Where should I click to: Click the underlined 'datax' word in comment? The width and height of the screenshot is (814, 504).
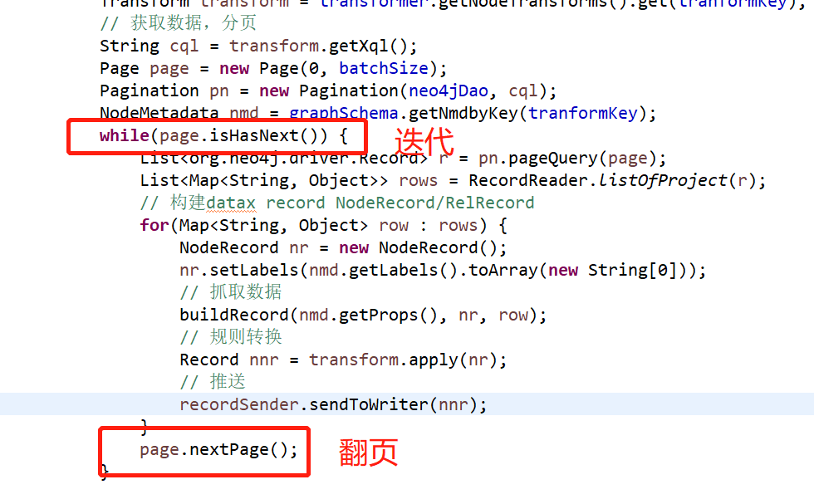click(x=231, y=203)
